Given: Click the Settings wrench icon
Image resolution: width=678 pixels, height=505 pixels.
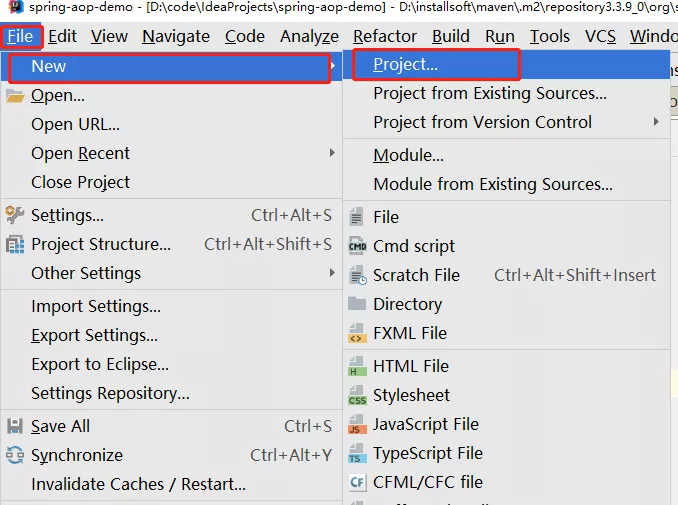Looking at the screenshot, I should point(15,215).
